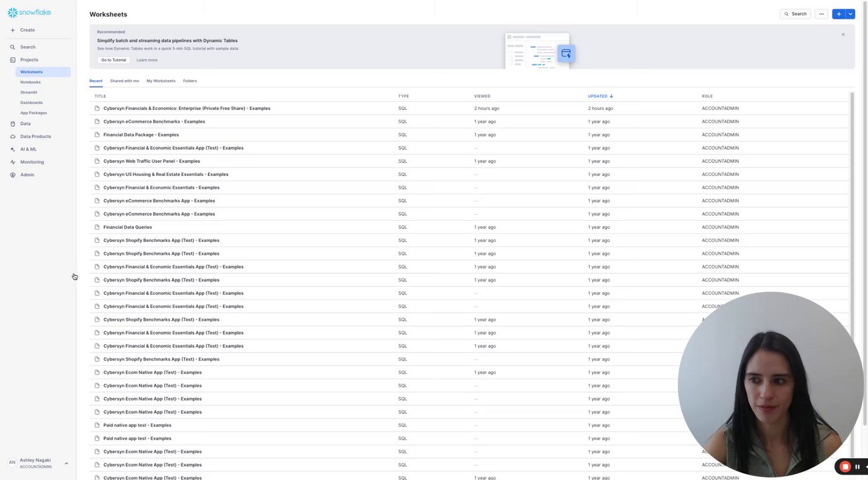Click ACCOUNTADMIN role of Financial Data Package row
Screen dimensions: 868x480
coord(720,135)
